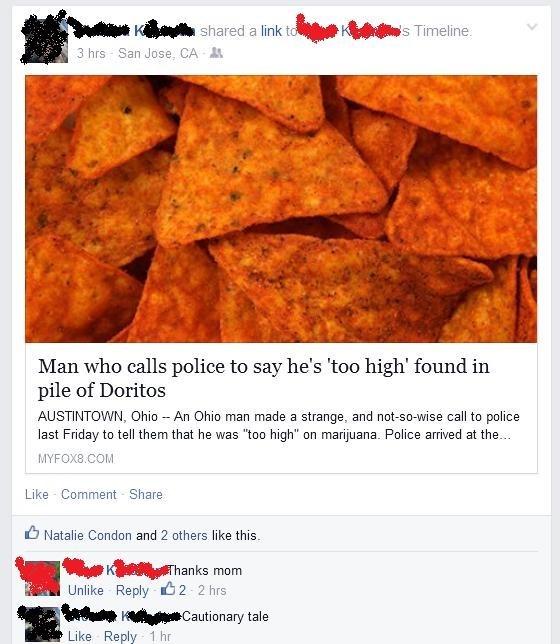Visit the MYFOX8.COM source link
The image size is (560, 644).
76,458
